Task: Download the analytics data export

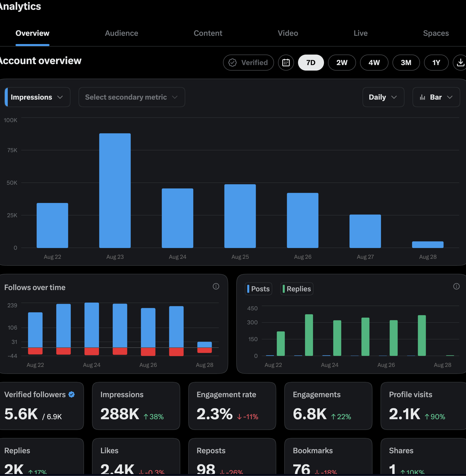Action: [460, 63]
